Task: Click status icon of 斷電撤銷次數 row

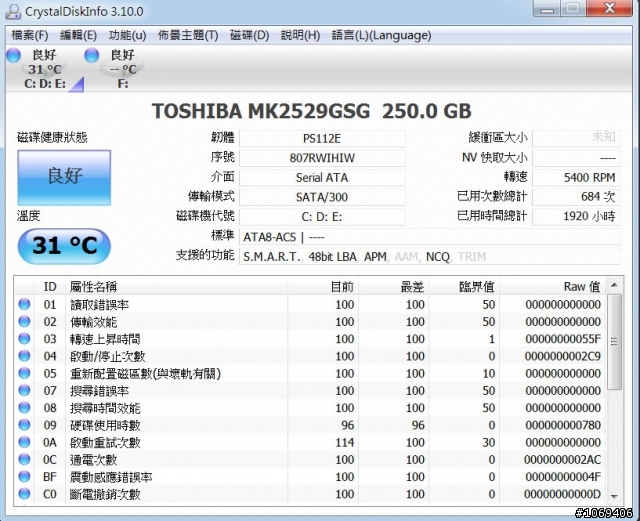Action: pos(24,494)
